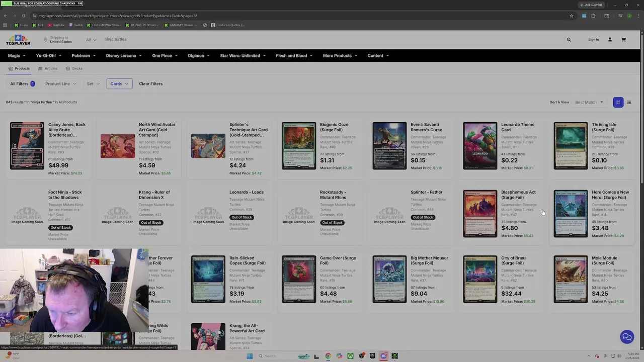This screenshot has height=362, width=644.
Task: Click the browser back arrow
Action: coord(6,16)
